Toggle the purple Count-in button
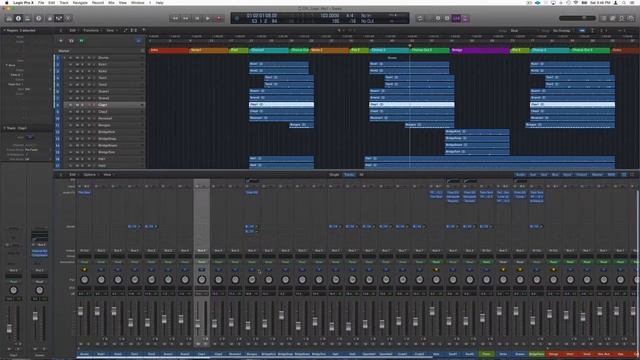This screenshot has width=640, height=360. coord(456,18)
